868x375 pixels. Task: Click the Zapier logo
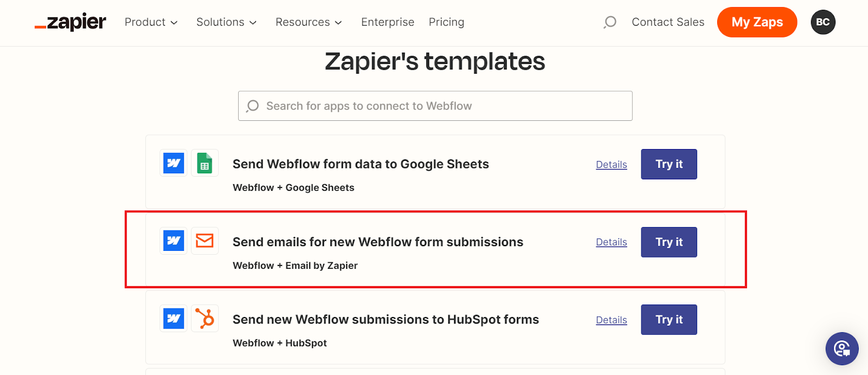71,22
